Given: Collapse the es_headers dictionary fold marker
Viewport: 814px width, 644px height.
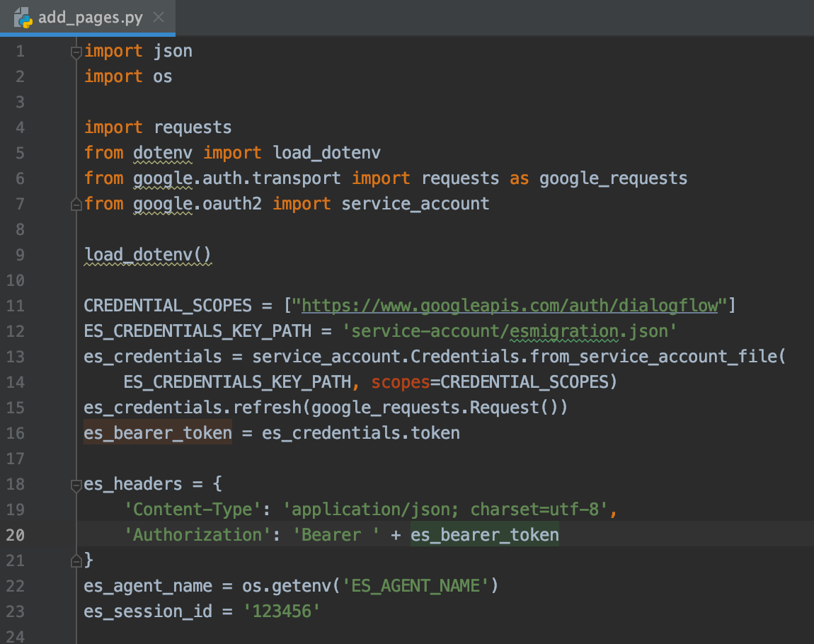Looking at the screenshot, I should pyautogui.click(x=76, y=485).
